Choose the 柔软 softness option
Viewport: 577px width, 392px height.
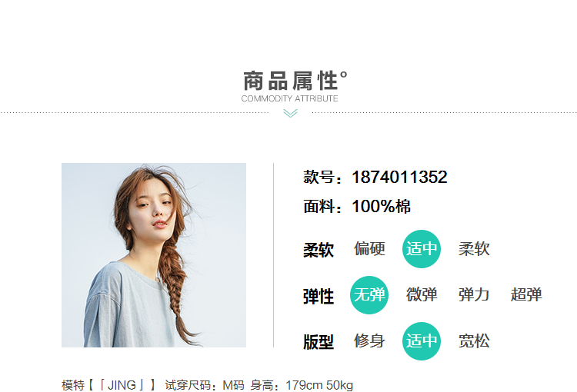coord(474,249)
